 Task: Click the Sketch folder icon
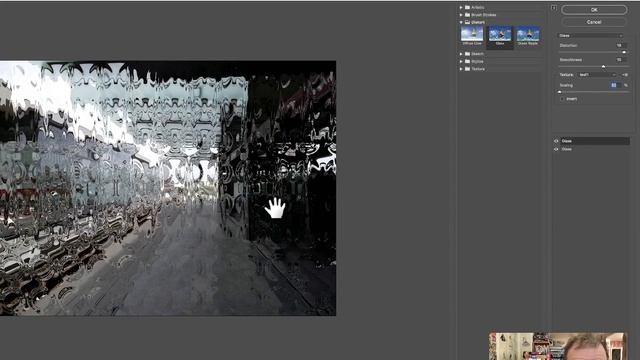[x=467, y=54]
